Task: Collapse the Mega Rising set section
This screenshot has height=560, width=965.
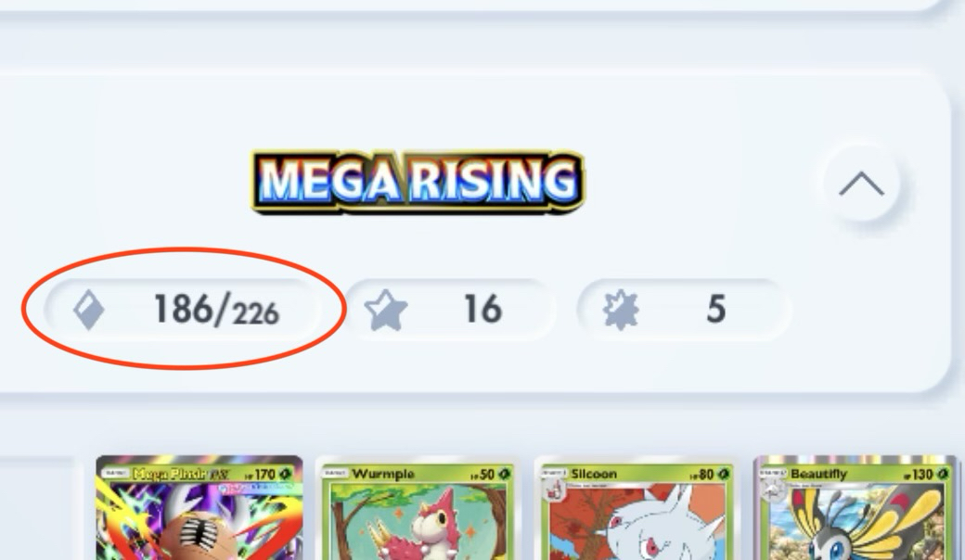Action: 862,184
